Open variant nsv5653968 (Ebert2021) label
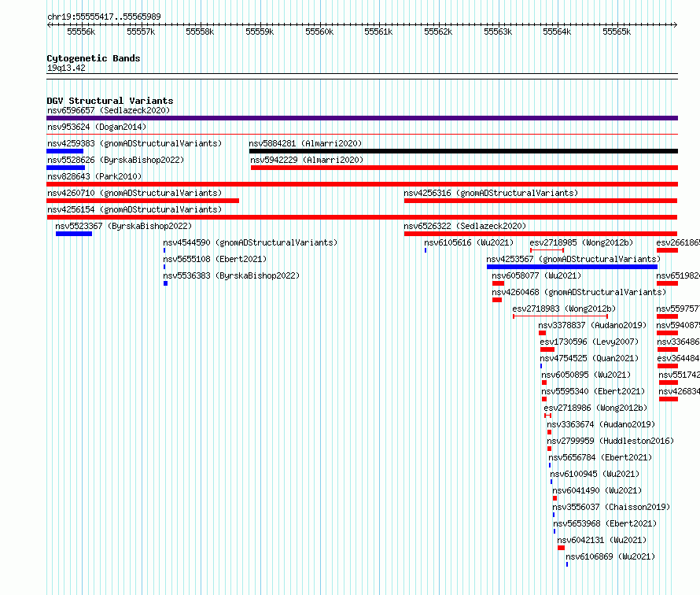700x595 pixels. point(605,523)
